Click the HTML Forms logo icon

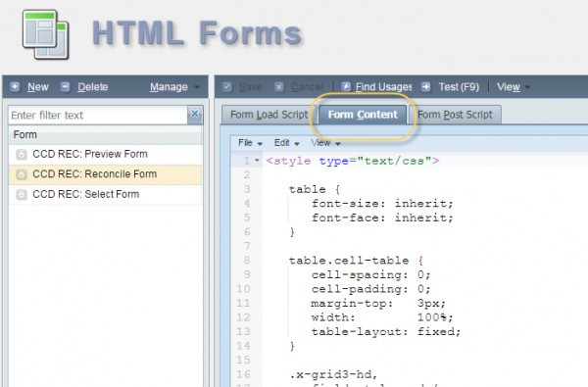46,34
